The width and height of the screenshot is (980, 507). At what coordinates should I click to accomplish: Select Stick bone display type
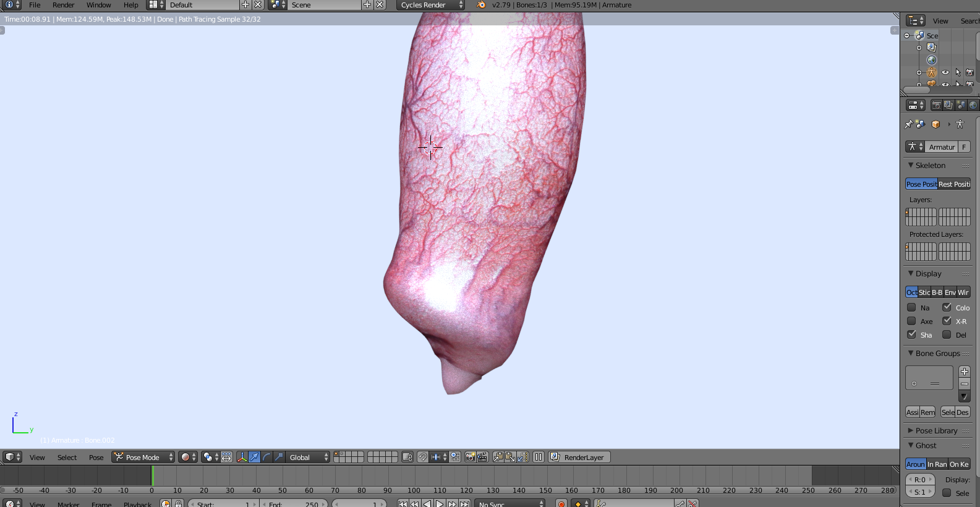pos(924,292)
